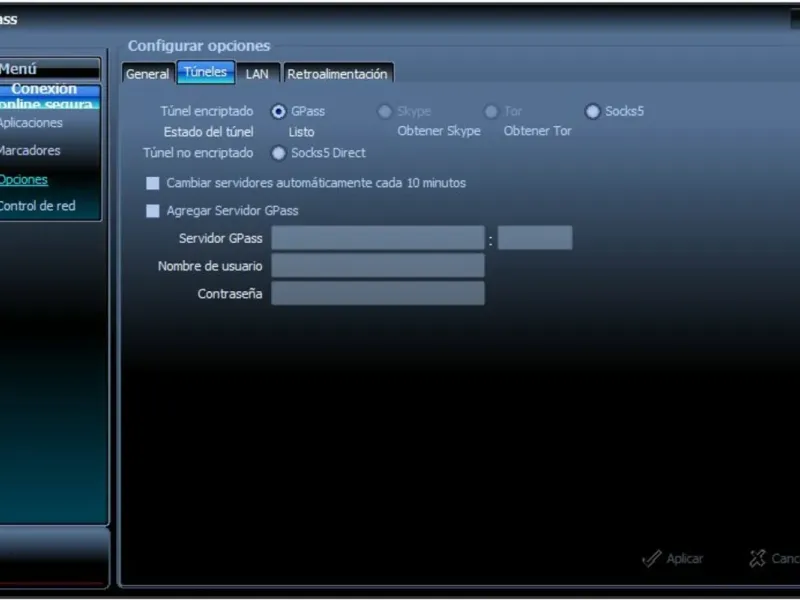This screenshot has height=600, width=800.
Task: Enable Cambiar servidores automáticamente checkbox
Action: (x=153, y=183)
